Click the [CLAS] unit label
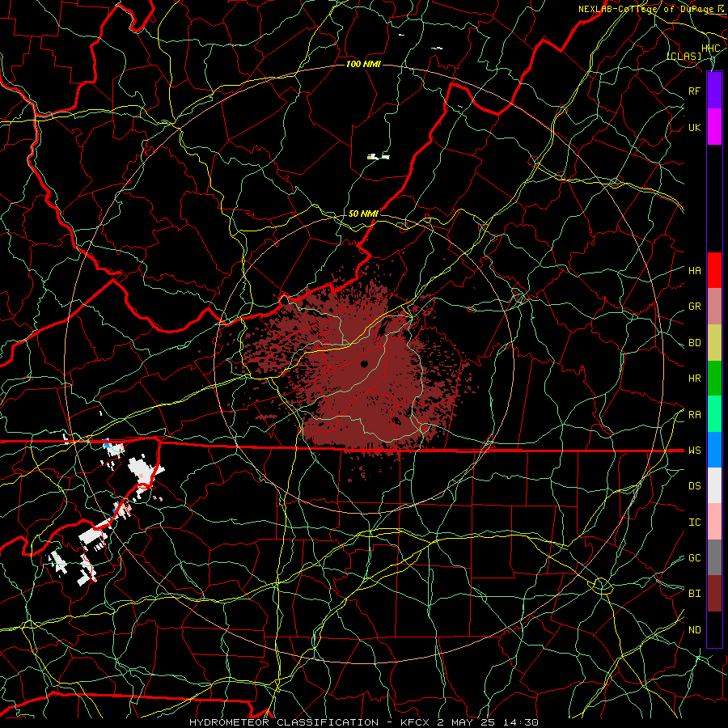 tap(684, 57)
